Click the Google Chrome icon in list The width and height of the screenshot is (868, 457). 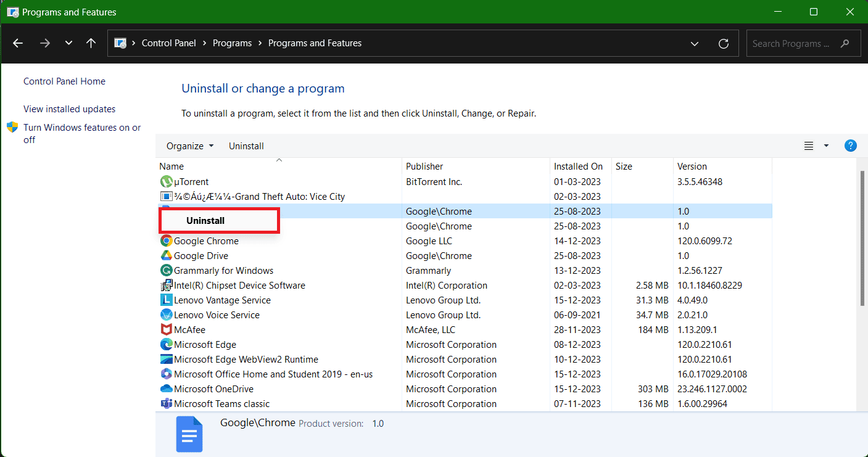pos(166,241)
